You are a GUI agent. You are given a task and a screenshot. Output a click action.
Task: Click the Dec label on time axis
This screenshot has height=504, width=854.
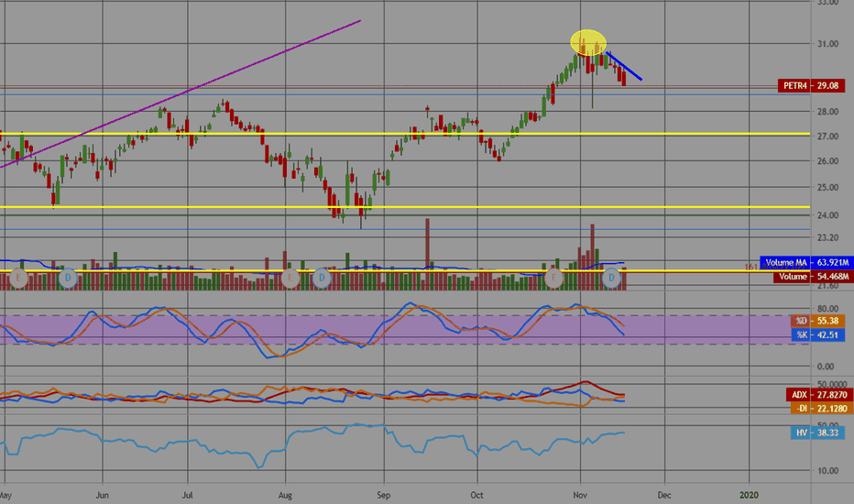coord(664,495)
